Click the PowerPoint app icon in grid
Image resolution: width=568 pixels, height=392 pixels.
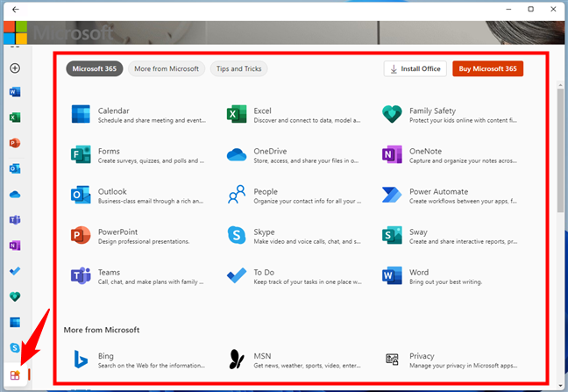pyautogui.click(x=81, y=235)
